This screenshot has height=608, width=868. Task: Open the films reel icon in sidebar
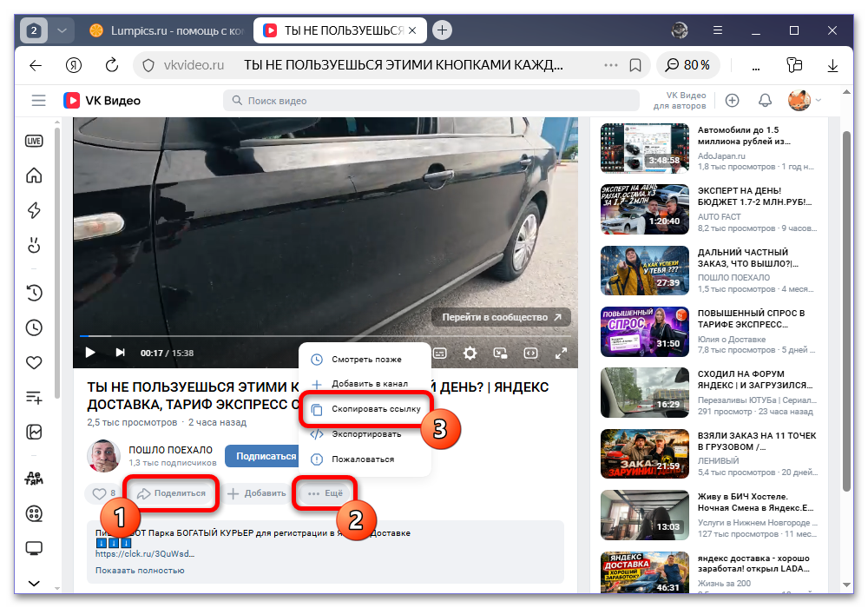(x=34, y=514)
